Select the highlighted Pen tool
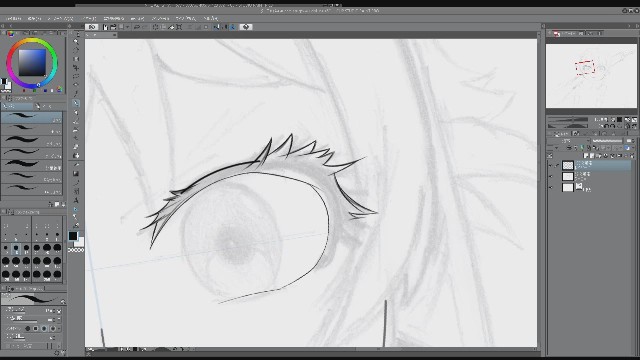The width and height of the screenshot is (640, 360). (76, 103)
